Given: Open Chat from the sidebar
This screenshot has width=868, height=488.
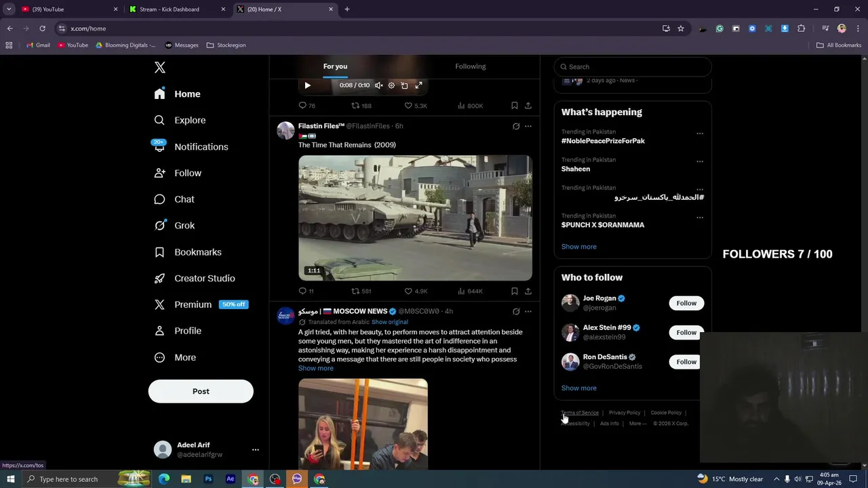Looking at the screenshot, I should click(x=174, y=199).
